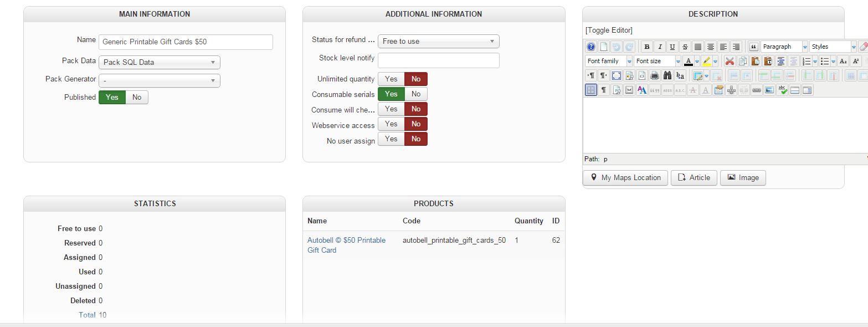Click the text color swatch button
Viewport: 868px width, 327px height.
tap(689, 62)
